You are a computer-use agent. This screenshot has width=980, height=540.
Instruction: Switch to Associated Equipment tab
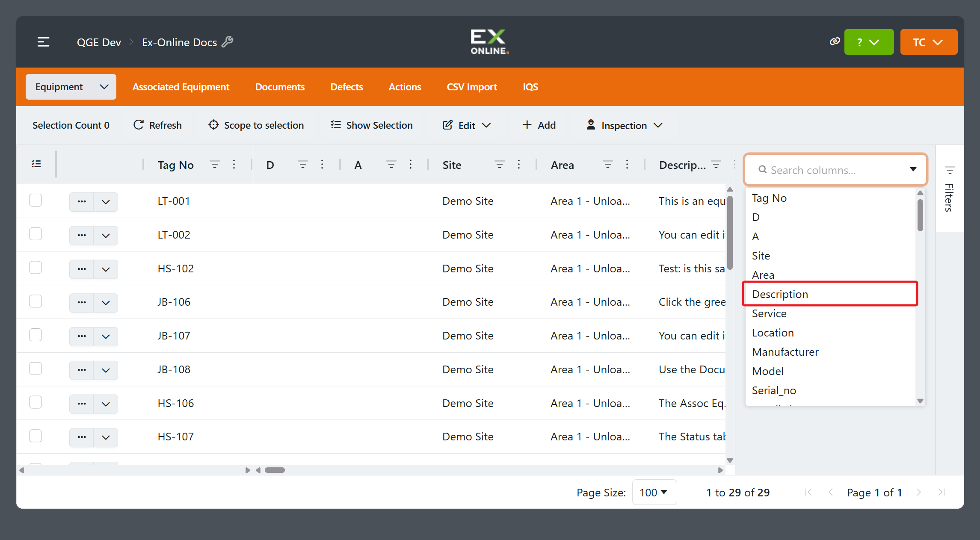pyautogui.click(x=181, y=87)
